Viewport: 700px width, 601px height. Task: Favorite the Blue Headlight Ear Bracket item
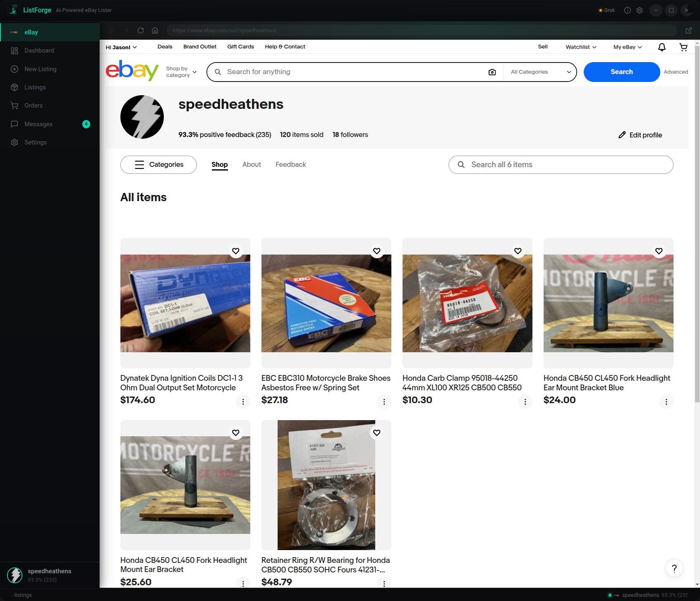coord(659,251)
